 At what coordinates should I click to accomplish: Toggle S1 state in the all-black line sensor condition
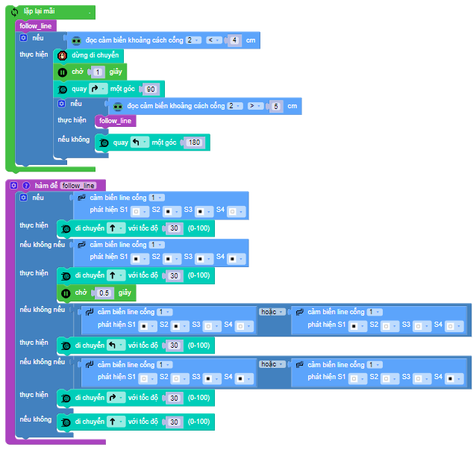[140, 259]
